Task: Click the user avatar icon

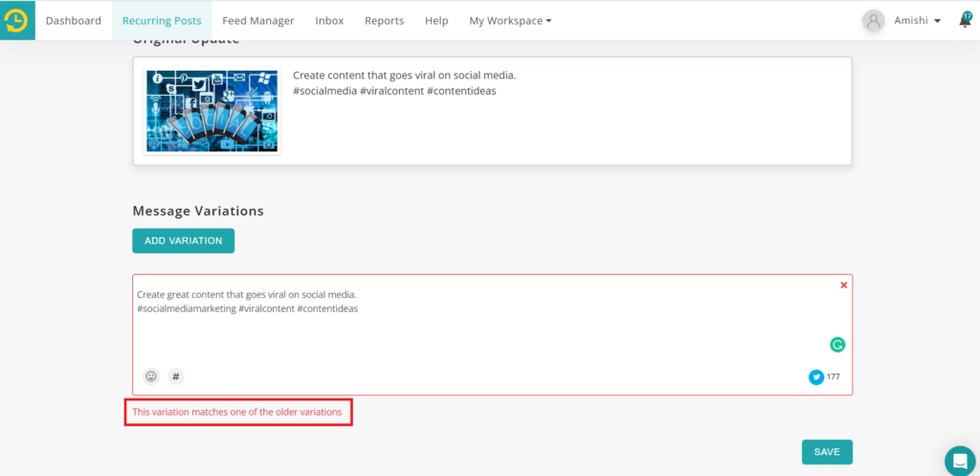Action: [x=873, y=21]
